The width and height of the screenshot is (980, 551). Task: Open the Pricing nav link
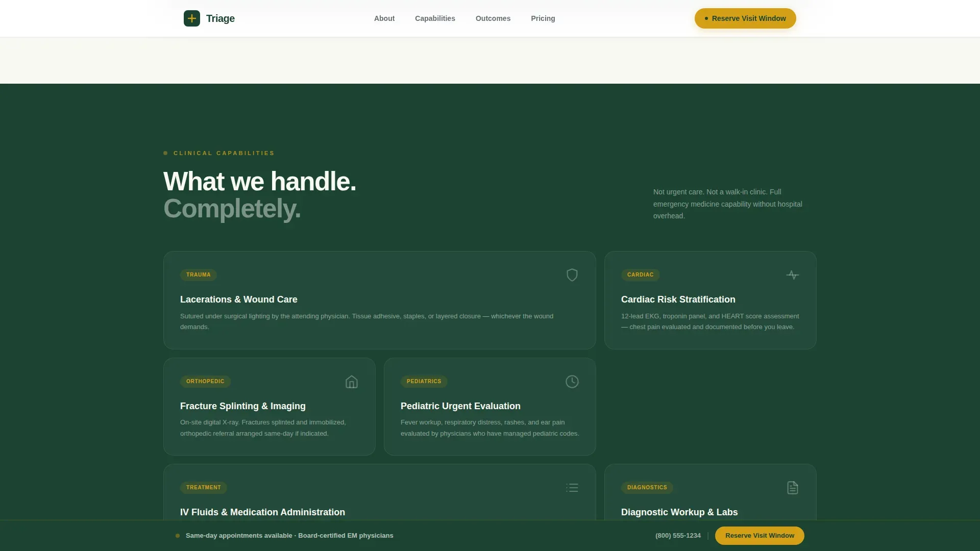[543, 18]
